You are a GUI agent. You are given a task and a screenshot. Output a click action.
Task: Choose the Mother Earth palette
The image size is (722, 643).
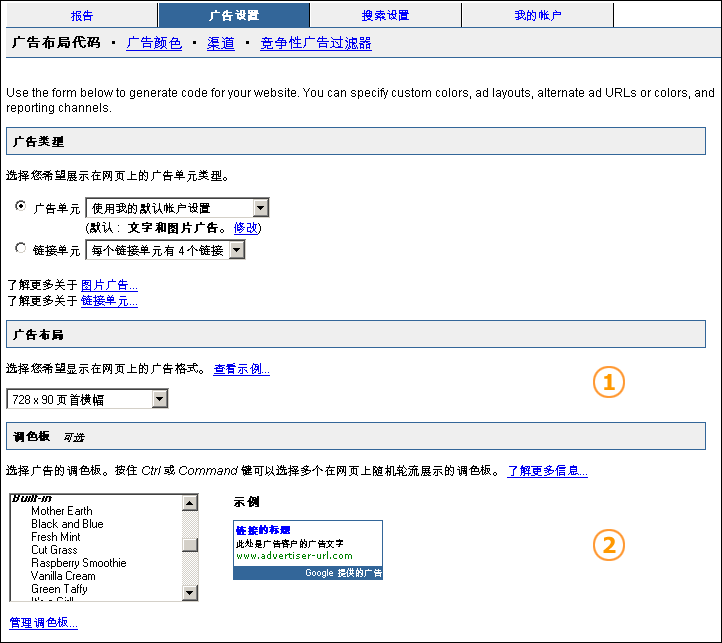coord(61,511)
